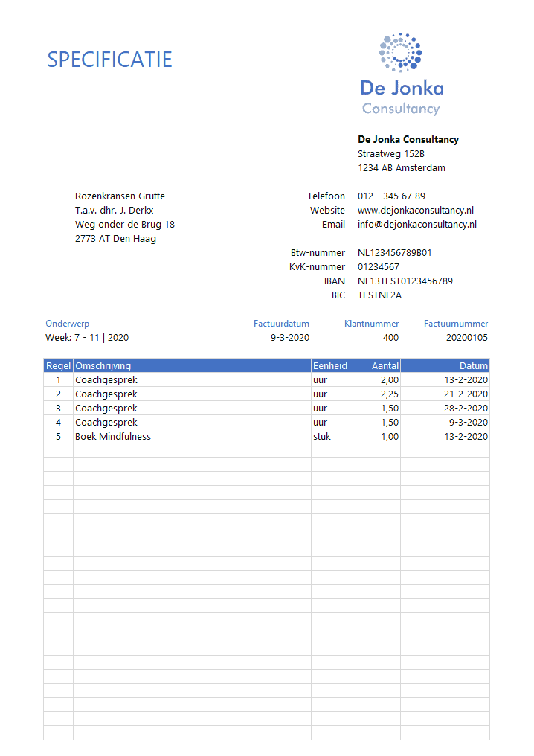The image size is (534, 756).
Task: Select the Regel column header
Action: [58, 366]
